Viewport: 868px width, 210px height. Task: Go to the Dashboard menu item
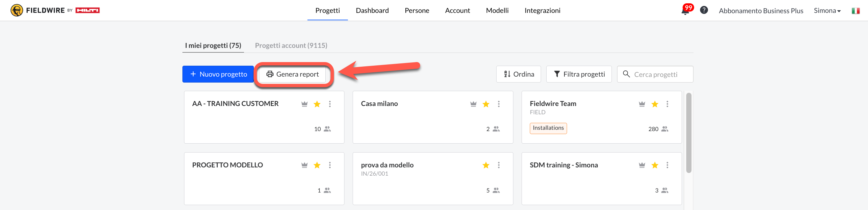[372, 11]
